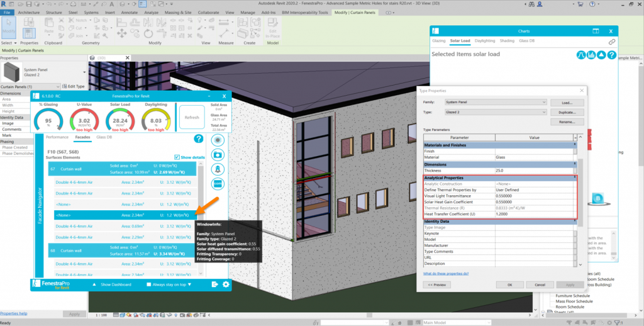Viewport: 644px width, 326px height.
Task: Open FenestraPro settings gear icon
Action: (x=226, y=284)
